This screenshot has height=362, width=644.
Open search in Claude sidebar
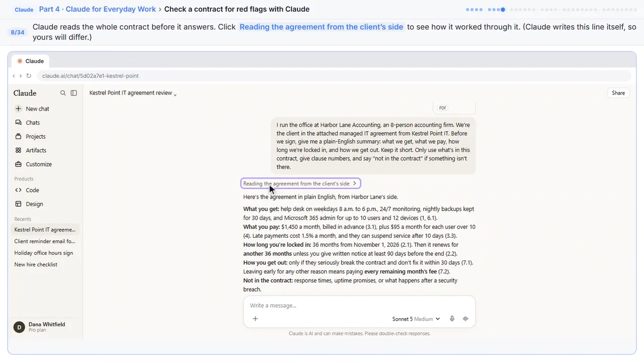[x=63, y=93]
